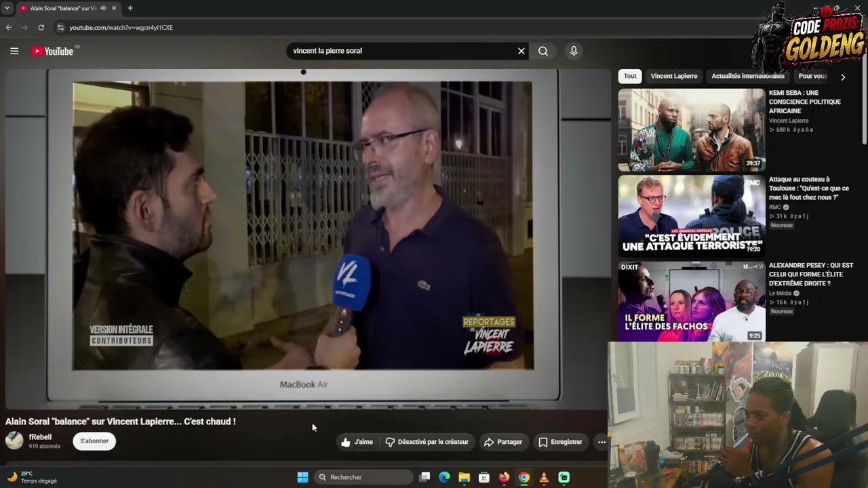Open VLC media player from taskbar
Screen dimensions: 868x488
coord(544,477)
